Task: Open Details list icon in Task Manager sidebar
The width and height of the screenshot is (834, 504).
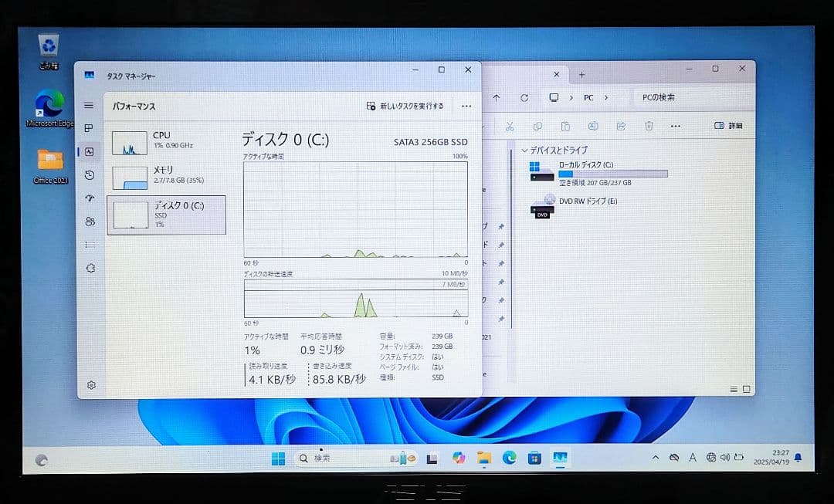Action: (x=90, y=245)
